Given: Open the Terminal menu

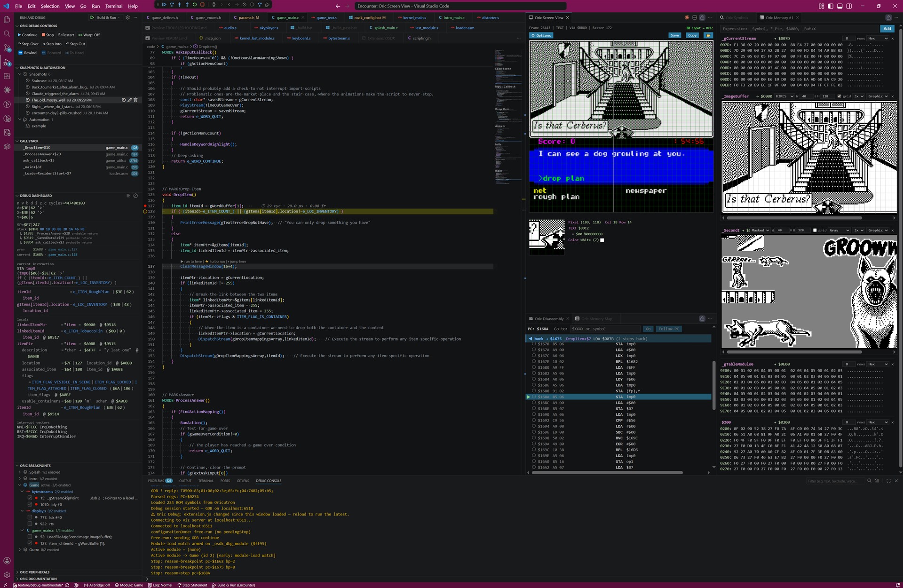Looking at the screenshot, I should click(113, 6).
